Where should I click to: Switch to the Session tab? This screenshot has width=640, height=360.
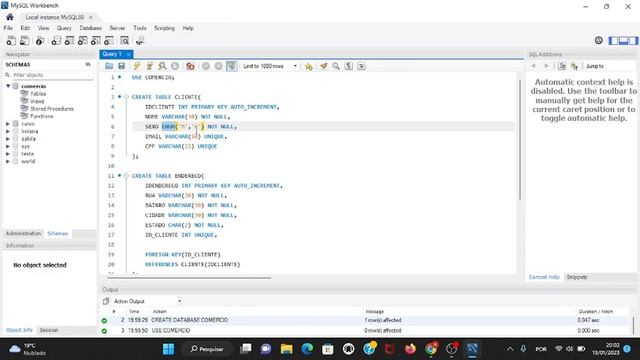tap(49, 330)
